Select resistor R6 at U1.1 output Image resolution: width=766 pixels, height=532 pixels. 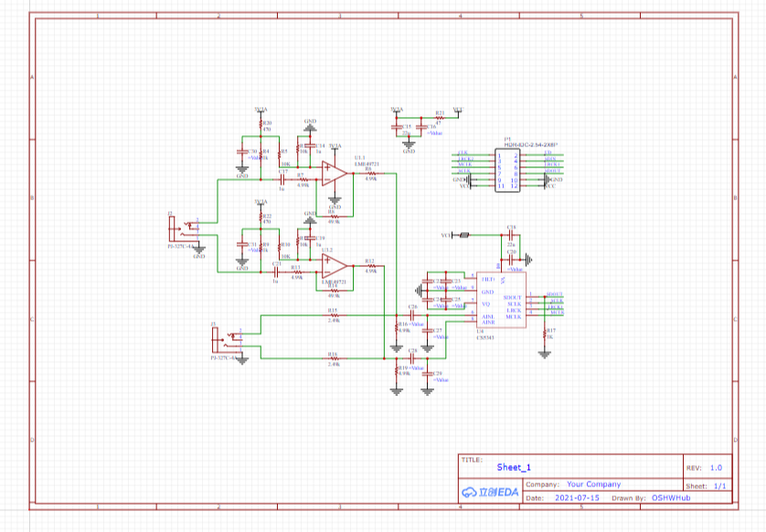click(x=371, y=174)
